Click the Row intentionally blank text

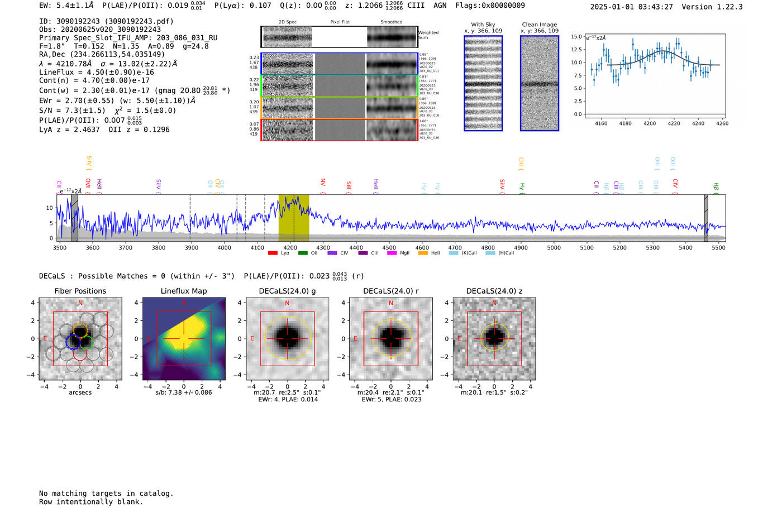click(x=91, y=502)
